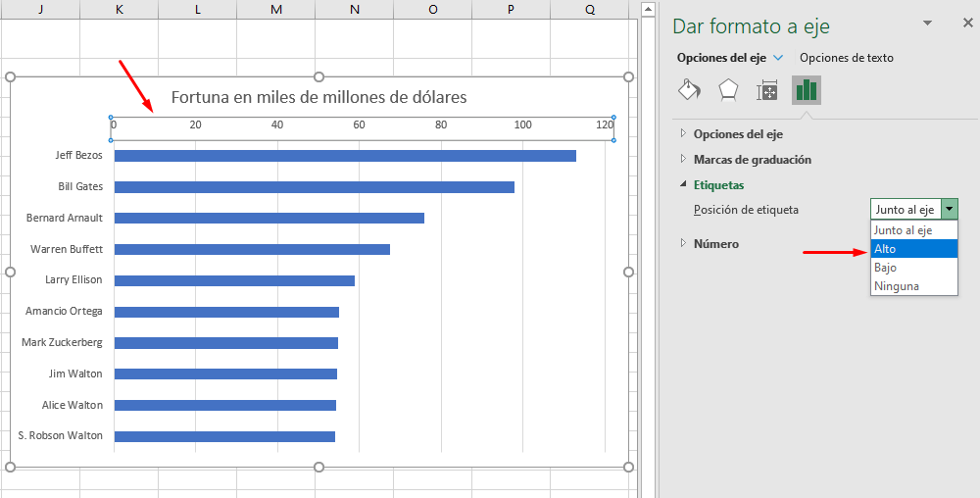The width and height of the screenshot is (980, 498).
Task: Open Opciones del eje dropdown chevron
Action: [x=778, y=58]
